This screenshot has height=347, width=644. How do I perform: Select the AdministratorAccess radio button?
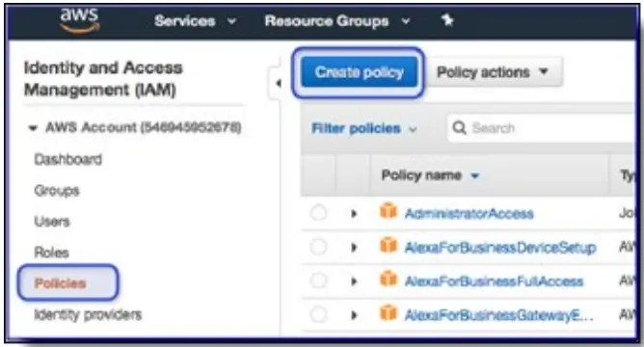[318, 213]
